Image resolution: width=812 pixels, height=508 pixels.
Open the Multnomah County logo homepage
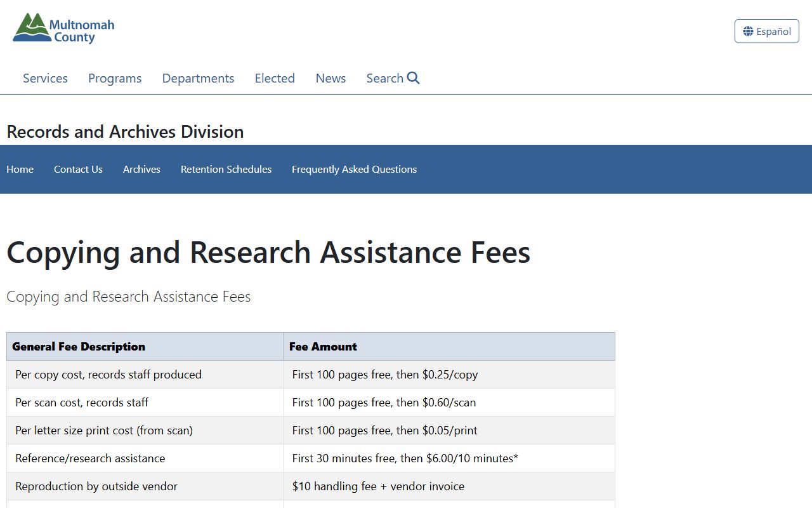point(63,29)
